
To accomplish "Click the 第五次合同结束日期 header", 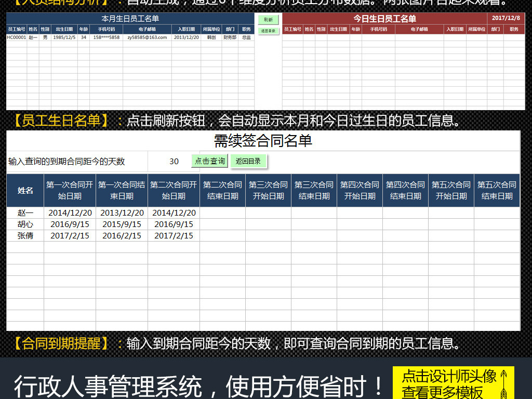I will coord(496,190).
